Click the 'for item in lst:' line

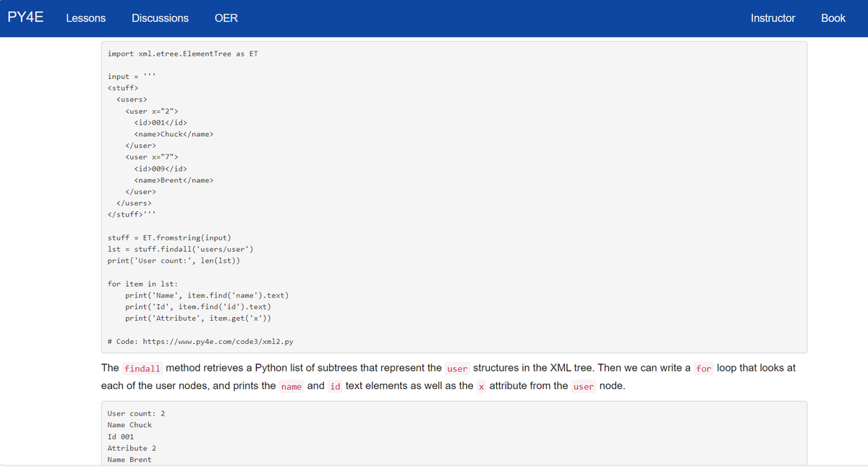tap(142, 284)
